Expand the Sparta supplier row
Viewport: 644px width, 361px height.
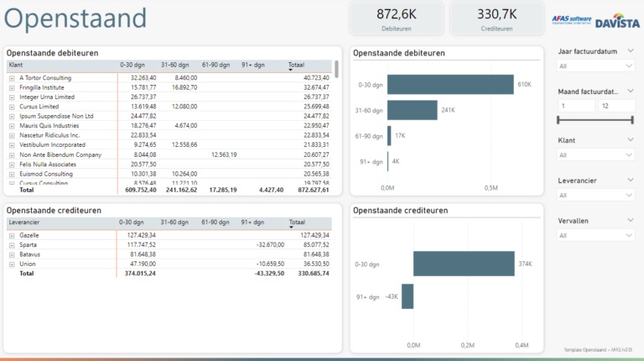coord(12,245)
